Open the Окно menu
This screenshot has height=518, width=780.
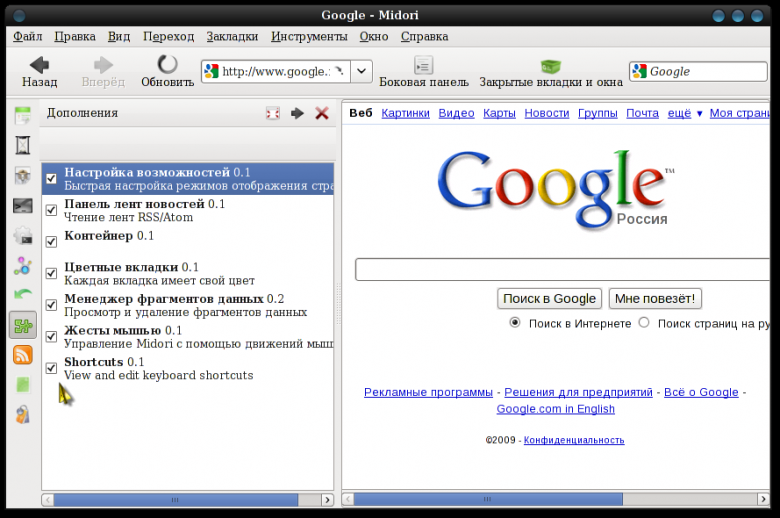tap(374, 36)
